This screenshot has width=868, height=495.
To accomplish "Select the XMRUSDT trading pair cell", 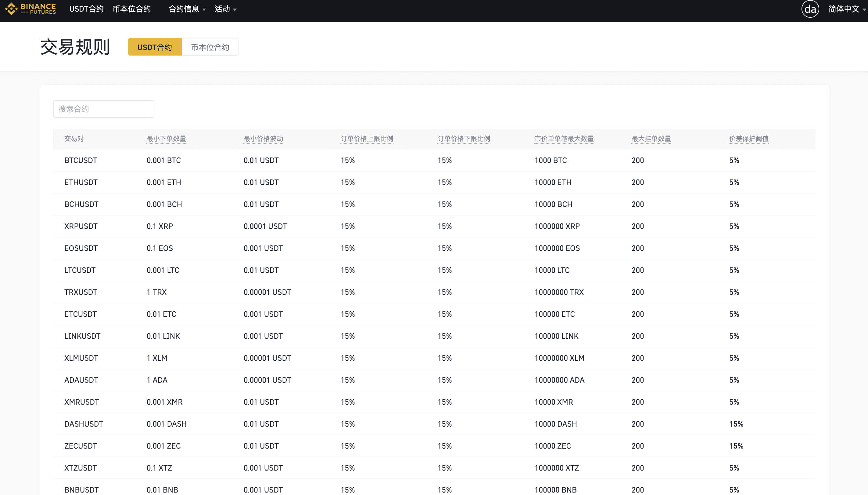I will [x=82, y=402].
